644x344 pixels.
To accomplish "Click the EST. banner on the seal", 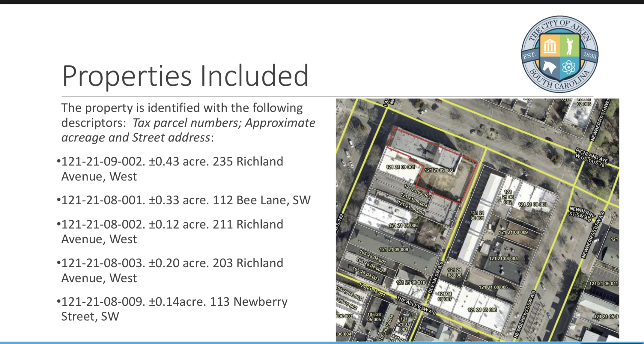I will pyautogui.click(x=529, y=56).
